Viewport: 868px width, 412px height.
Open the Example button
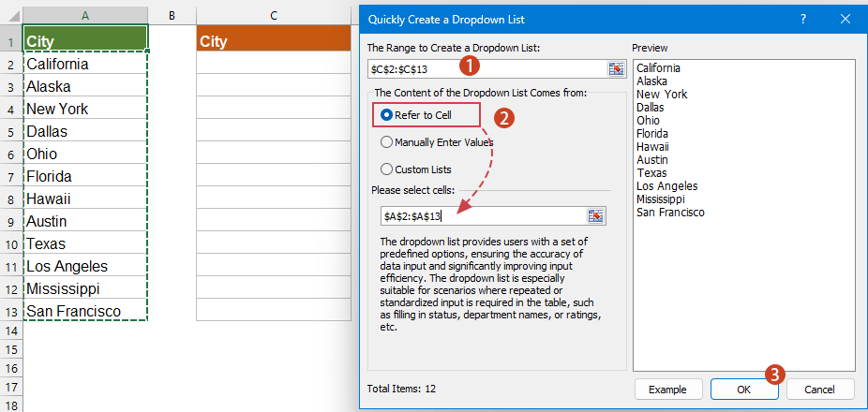click(667, 390)
